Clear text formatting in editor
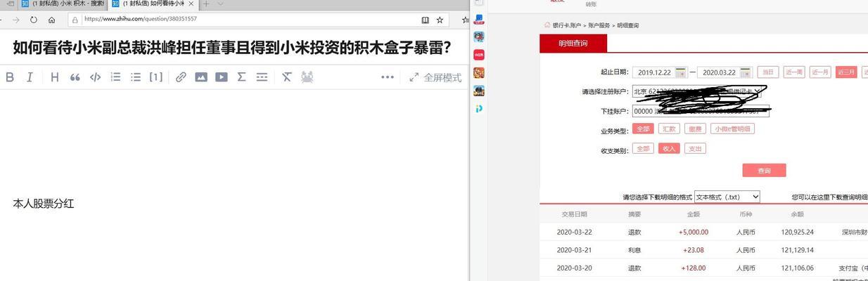This screenshot has height=281, width=868. coord(286,77)
